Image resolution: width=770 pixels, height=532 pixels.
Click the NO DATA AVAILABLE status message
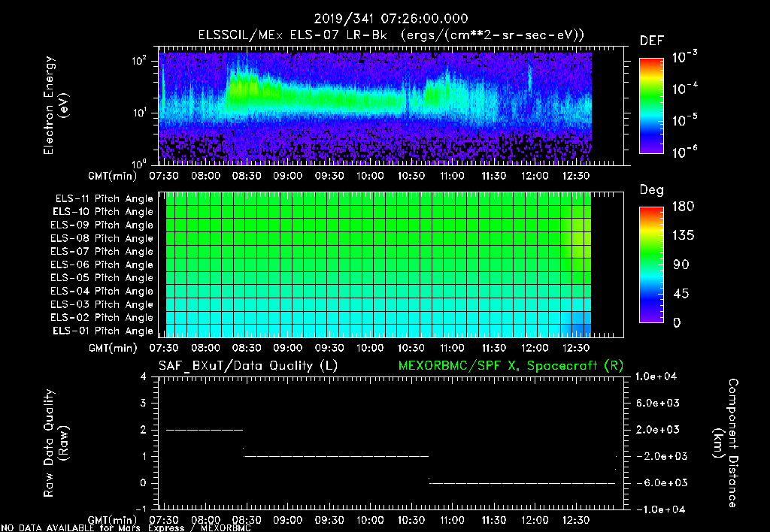tap(126, 528)
